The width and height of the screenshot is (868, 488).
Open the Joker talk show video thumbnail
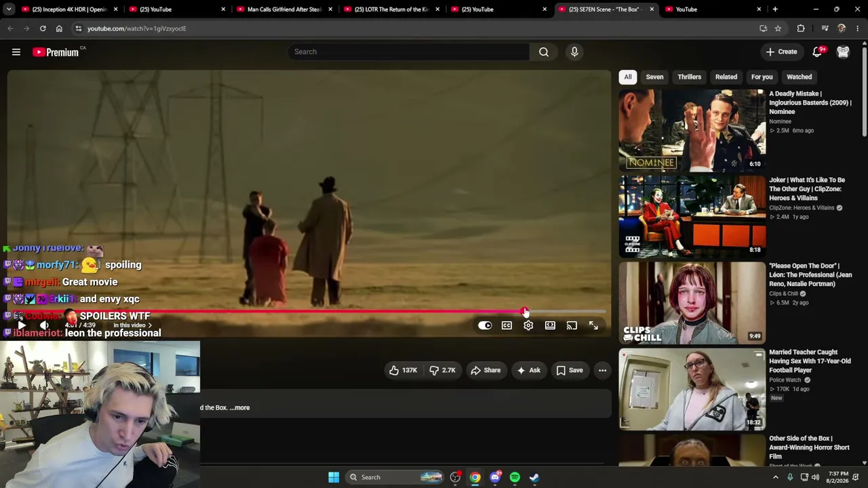click(x=692, y=216)
